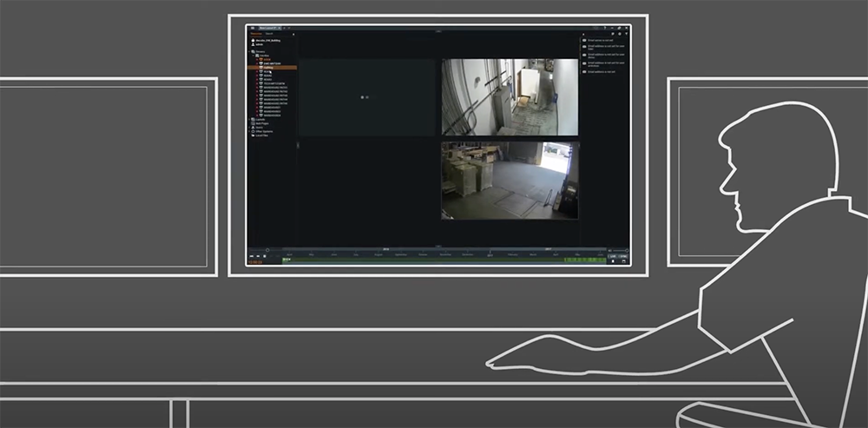Screen dimensions: 868x428
Task: Adjust the playback speed slider
Action: [x=267, y=250]
